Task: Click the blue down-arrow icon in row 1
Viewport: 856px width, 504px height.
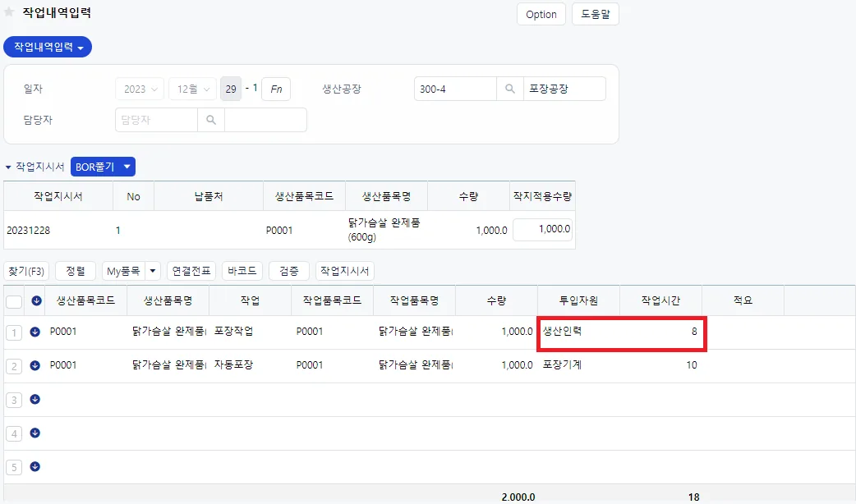Action: coord(35,332)
